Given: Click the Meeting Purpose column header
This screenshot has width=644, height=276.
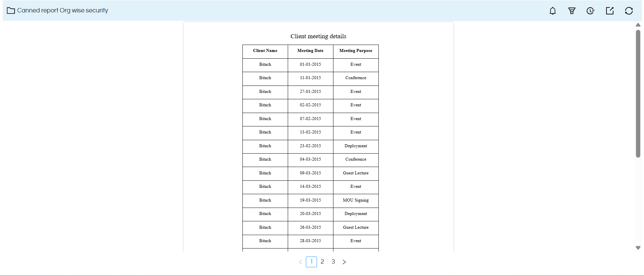Looking at the screenshot, I should [356, 51].
